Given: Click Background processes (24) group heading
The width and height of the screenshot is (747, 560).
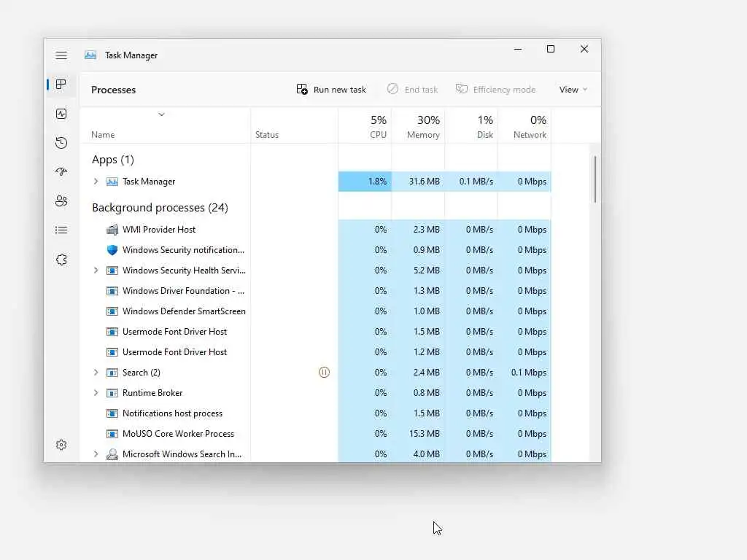Looking at the screenshot, I should pyautogui.click(x=160, y=208).
